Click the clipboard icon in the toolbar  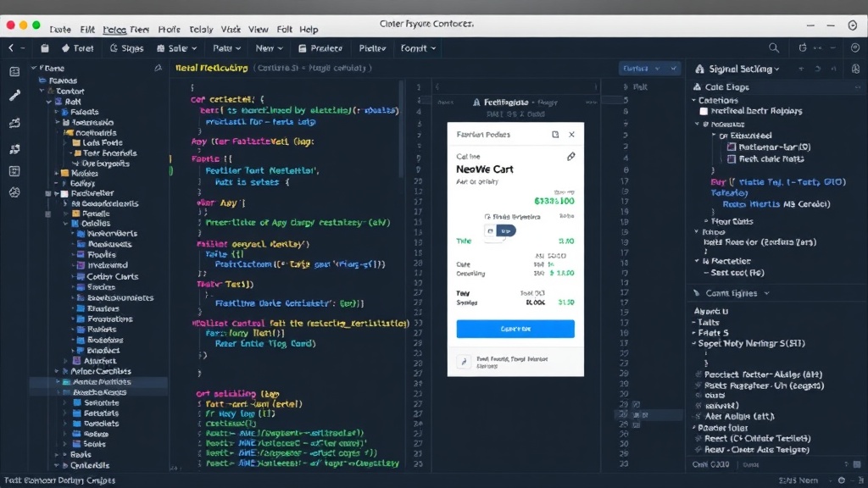[45, 48]
